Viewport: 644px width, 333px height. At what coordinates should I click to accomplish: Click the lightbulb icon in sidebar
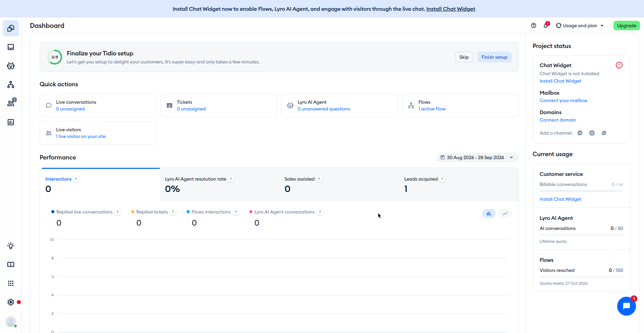click(11, 246)
